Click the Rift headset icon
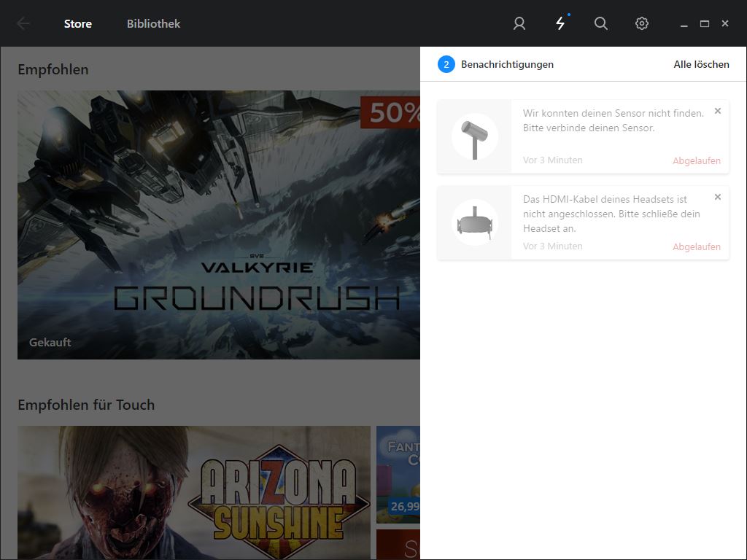 tap(474, 222)
